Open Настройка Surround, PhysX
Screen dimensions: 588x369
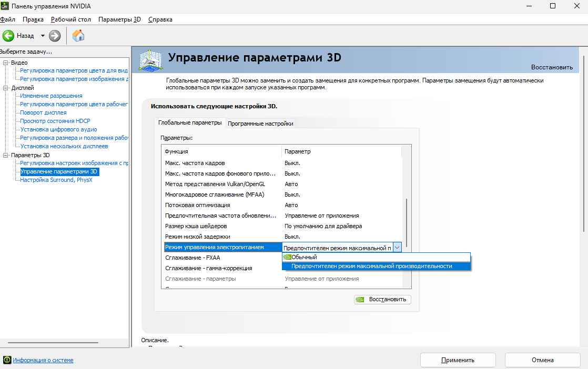coord(56,180)
